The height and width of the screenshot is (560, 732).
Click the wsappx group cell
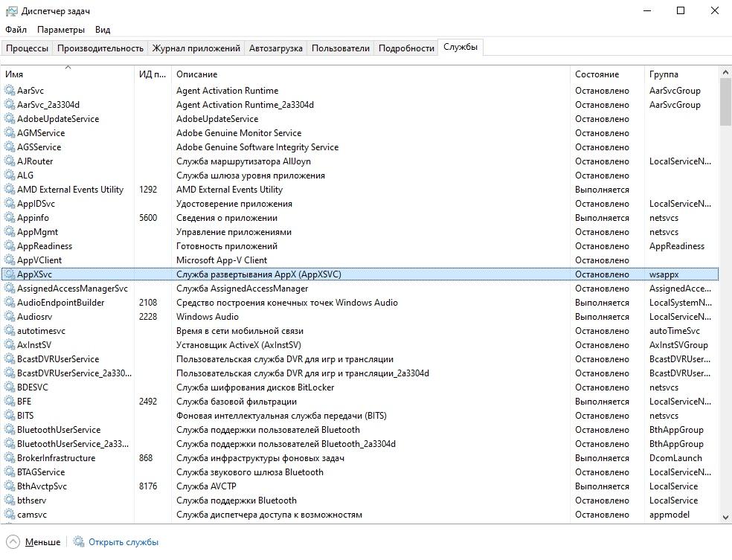[664, 274]
